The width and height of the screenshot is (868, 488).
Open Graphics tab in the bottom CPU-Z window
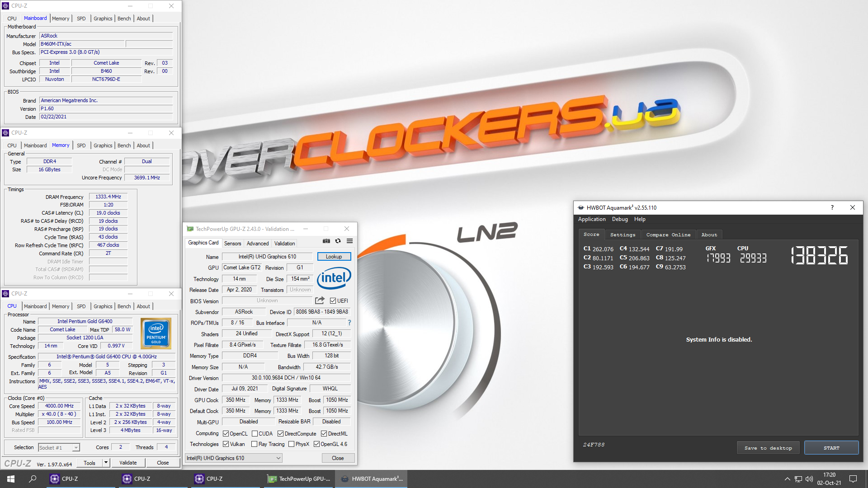pyautogui.click(x=103, y=306)
